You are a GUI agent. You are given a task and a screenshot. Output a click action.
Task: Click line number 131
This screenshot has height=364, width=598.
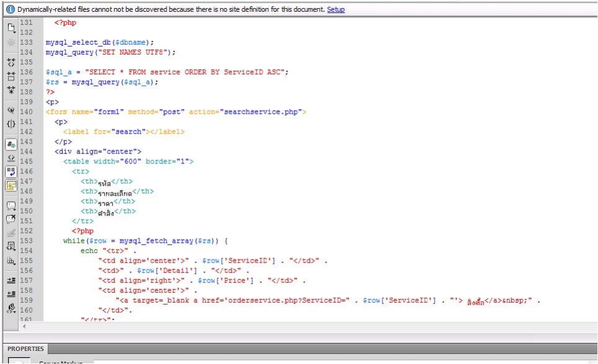click(x=26, y=22)
